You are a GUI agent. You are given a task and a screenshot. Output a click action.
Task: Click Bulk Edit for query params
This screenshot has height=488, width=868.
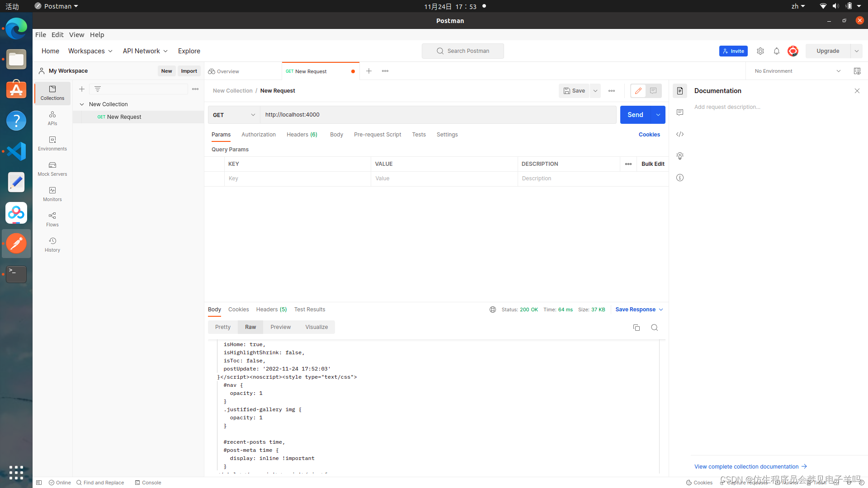(x=653, y=164)
